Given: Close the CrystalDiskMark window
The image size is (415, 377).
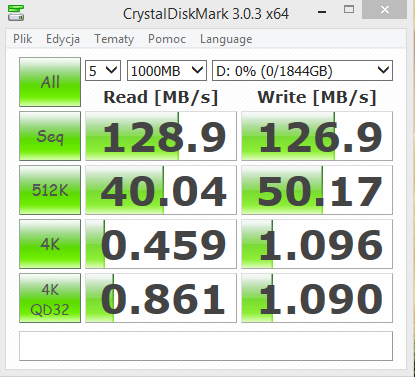Looking at the screenshot, I should (385, 10).
